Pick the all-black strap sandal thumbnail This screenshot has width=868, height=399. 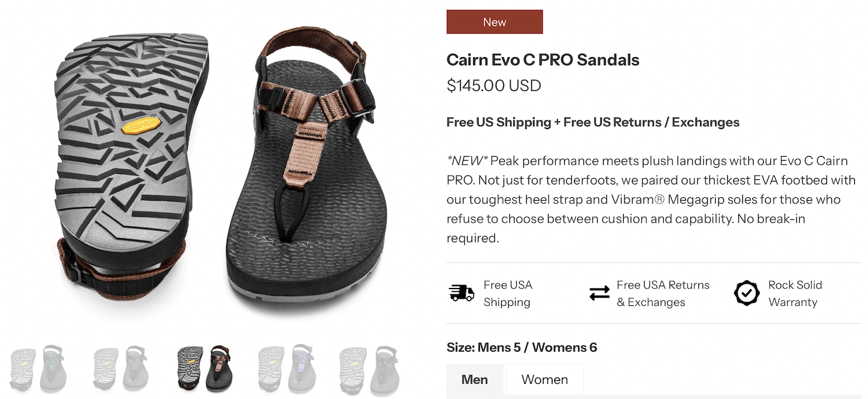369,369
